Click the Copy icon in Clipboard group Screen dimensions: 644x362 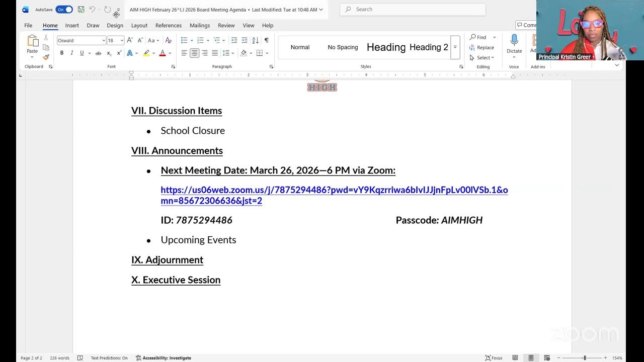[46, 47]
